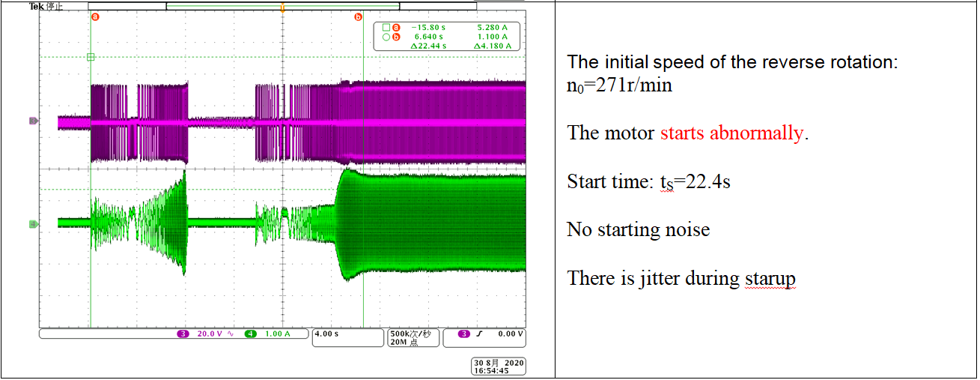
Task: Click the line 'The initial speed of the reverse rotation:'
Action: 731,62
